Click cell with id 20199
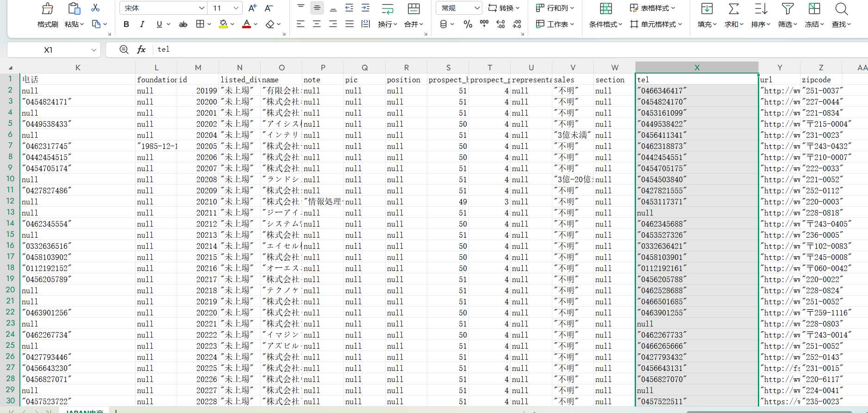Screen dimensions: 868x413 point(198,91)
